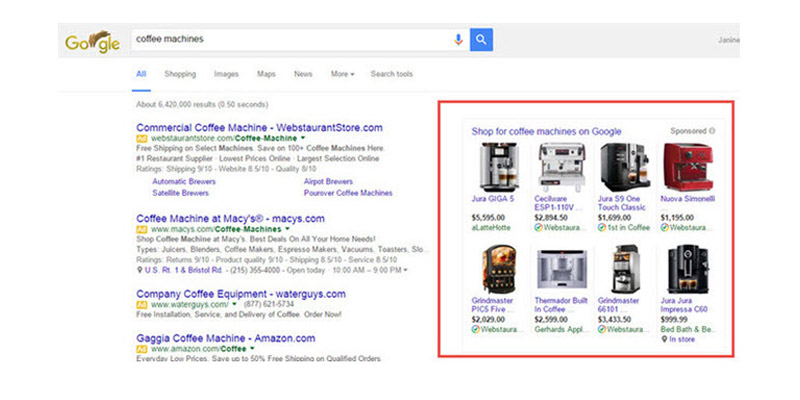The width and height of the screenshot is (800, 400).
Task: Expand Macy's opening hours dropdown
Action: click(x=406, y=270)
